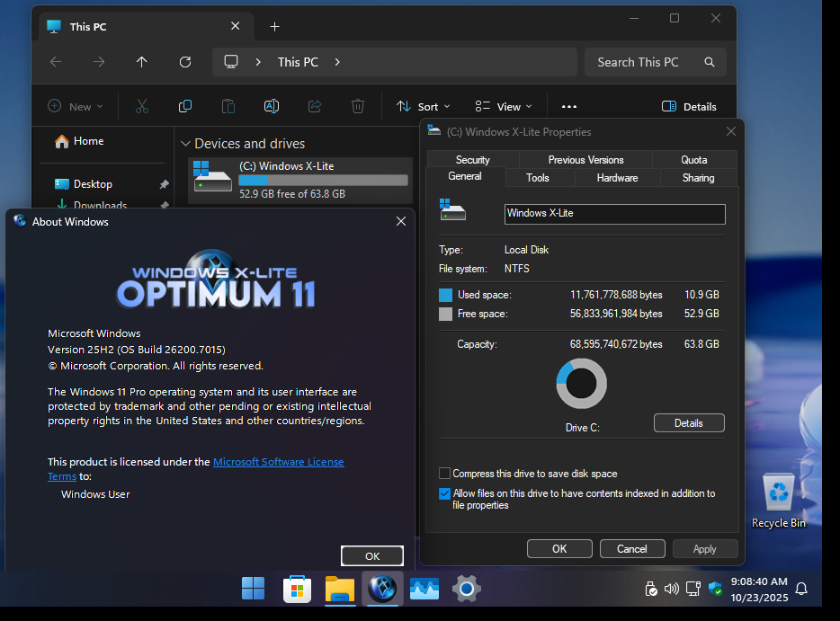
Task: Select (C:) Windows X-Lite drive item
Action: click(300, 181)
